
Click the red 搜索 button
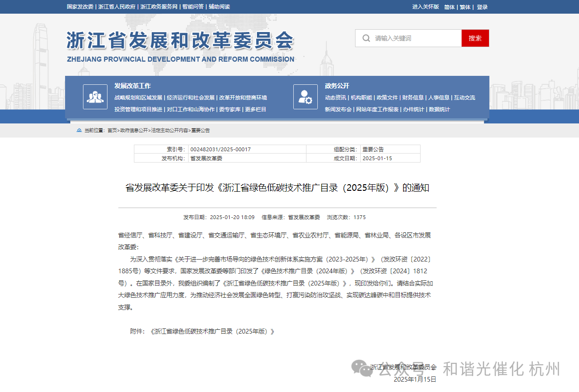click(475, 38)
